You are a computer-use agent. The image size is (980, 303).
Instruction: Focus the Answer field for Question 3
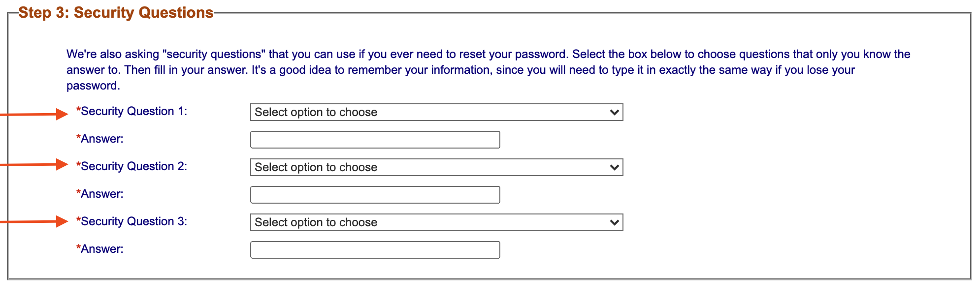click(375, 250)
